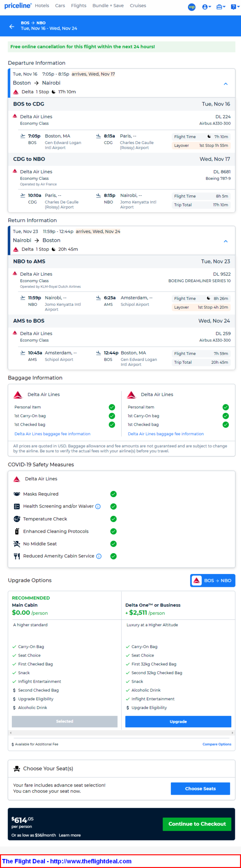Screen dimensions: 241x868
Task: Click left Personal Item green checkmark
Action: tap(112, 407)
